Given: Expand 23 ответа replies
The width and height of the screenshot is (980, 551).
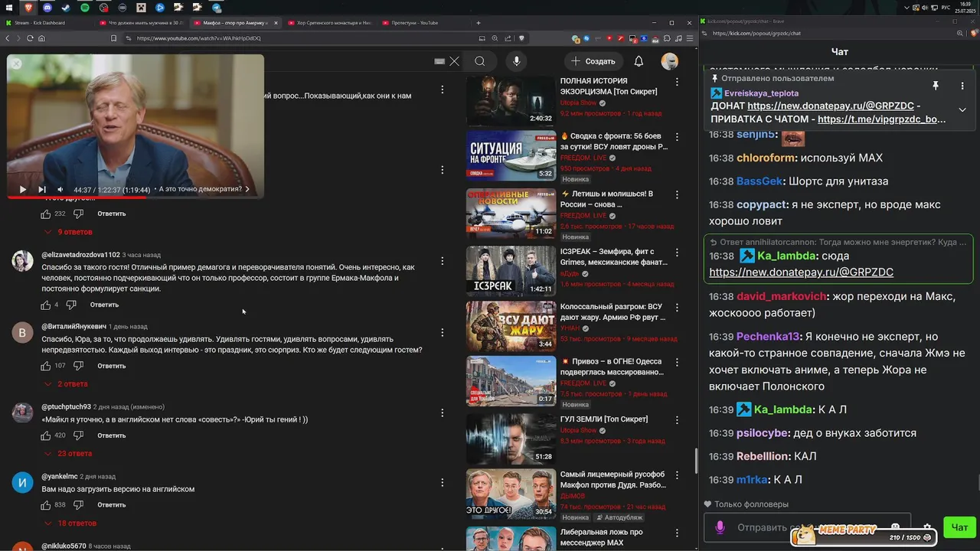Looking at the screenshot, I should [69, 454].
